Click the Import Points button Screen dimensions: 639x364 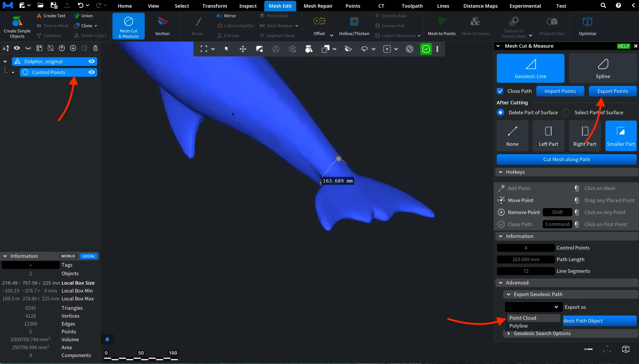[x=560, y=91]
